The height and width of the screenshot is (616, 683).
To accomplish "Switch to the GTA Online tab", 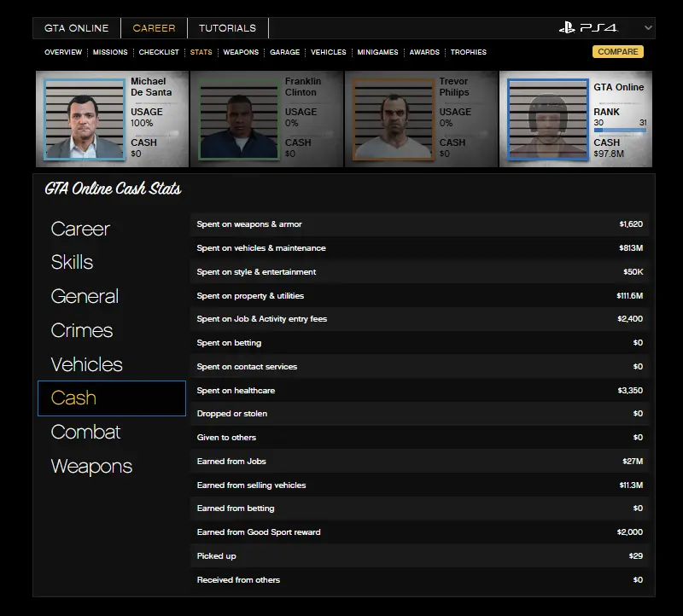I will coord(77,28).
